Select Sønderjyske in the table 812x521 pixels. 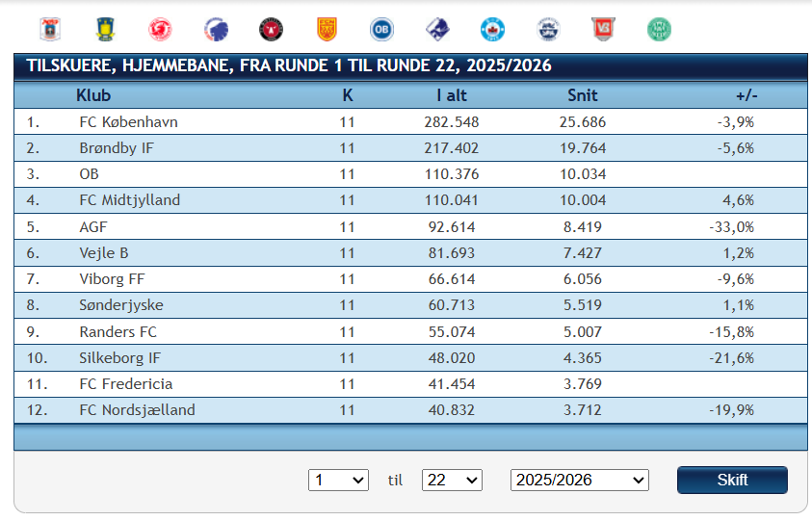tap(121, 305)
